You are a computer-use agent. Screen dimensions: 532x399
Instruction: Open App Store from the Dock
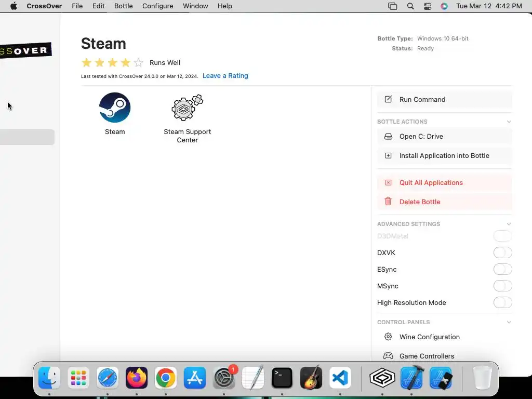point(195,378)
